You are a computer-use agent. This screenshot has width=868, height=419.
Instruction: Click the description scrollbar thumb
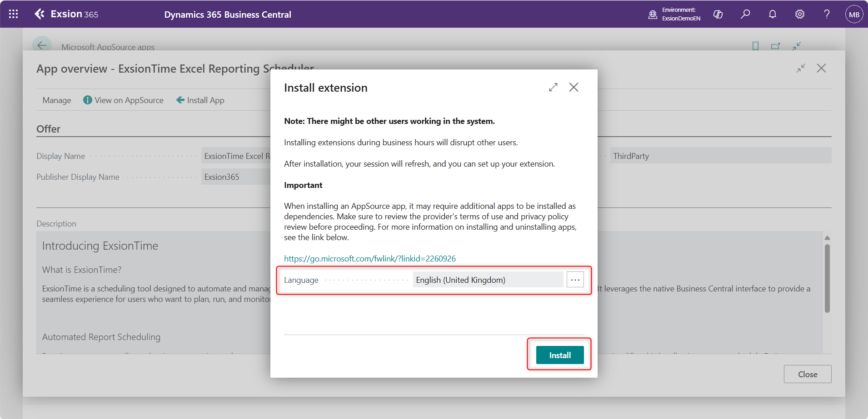coord(827,278)
